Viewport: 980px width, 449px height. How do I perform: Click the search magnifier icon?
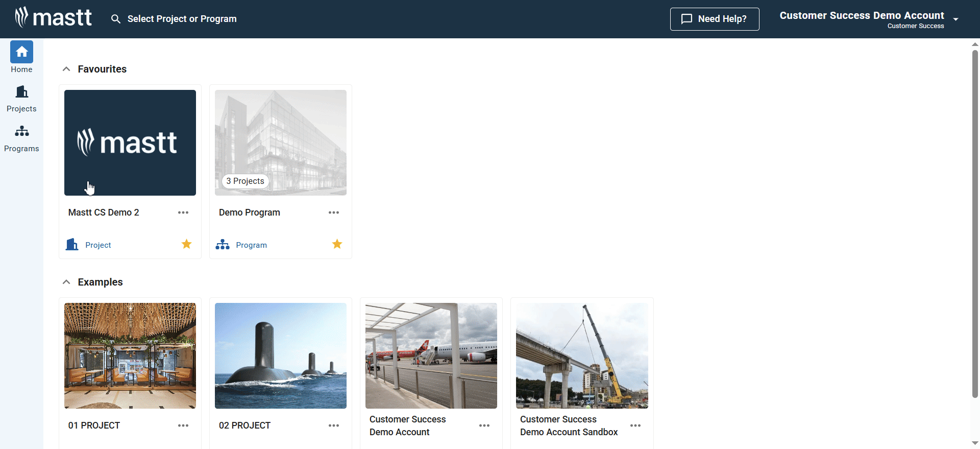(x=116, y=19)
